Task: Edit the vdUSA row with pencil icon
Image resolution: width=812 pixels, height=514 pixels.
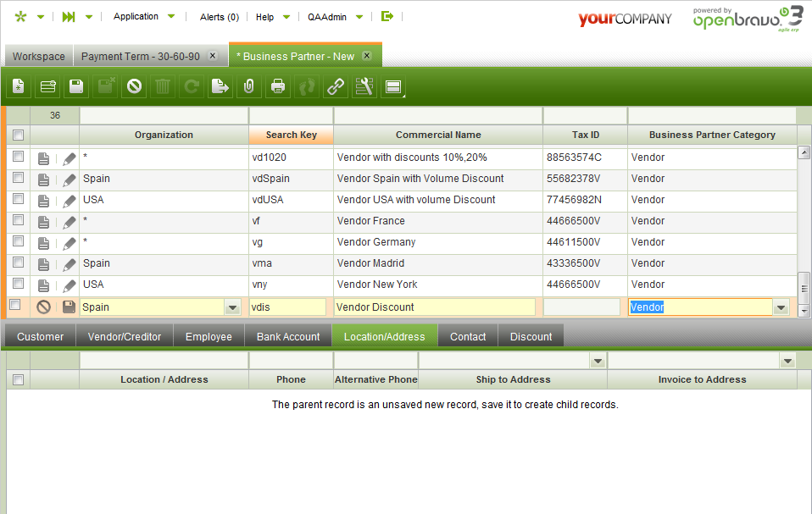Action: 69,202
